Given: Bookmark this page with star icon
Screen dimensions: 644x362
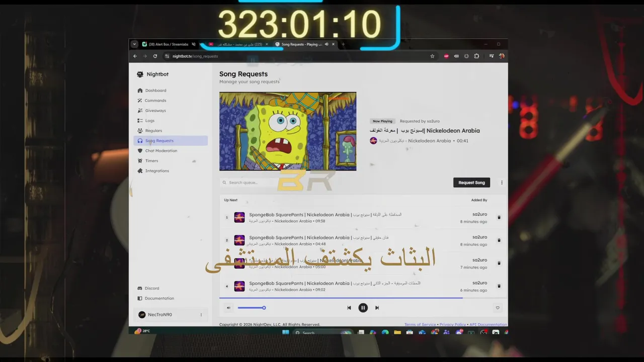Looking at the screenshot, I should (x=432, y=56).
